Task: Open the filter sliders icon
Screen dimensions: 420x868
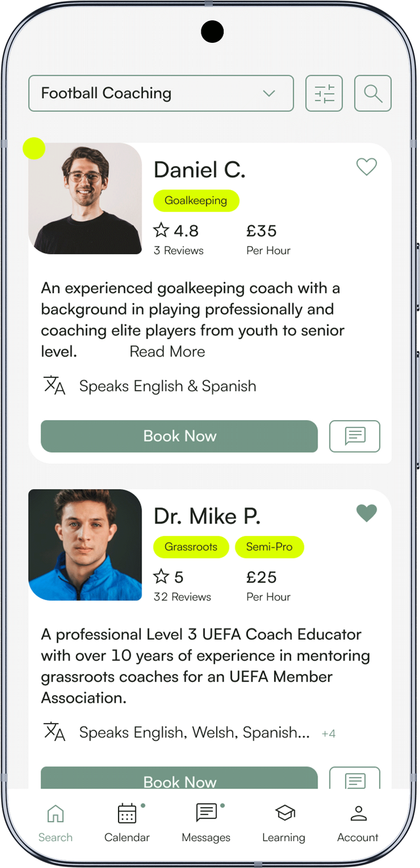Action: point(324,93)
